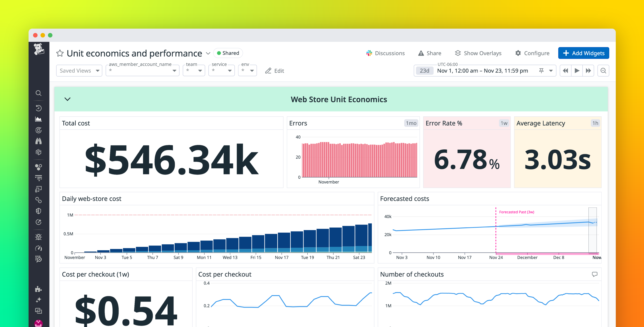The image size is (644, 327).
Task: Open Watchdog via the binoculars sidebar icon
Action: tap(39, 141)
